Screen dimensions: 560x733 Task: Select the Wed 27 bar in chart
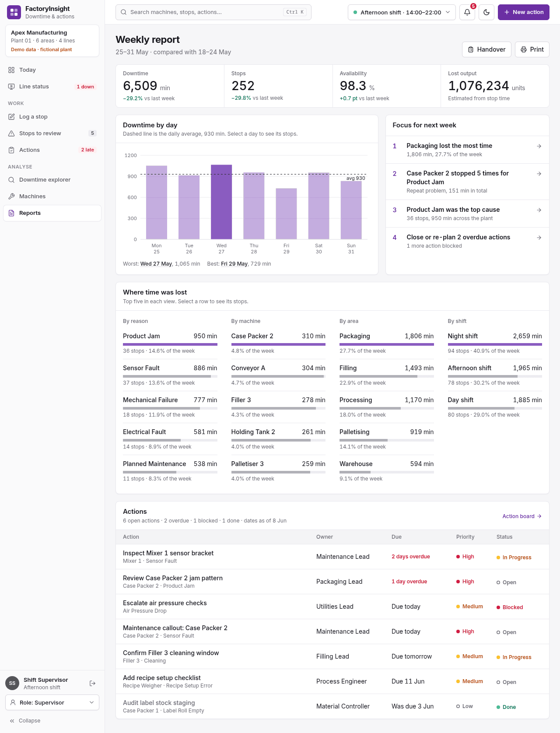[221, 202]
